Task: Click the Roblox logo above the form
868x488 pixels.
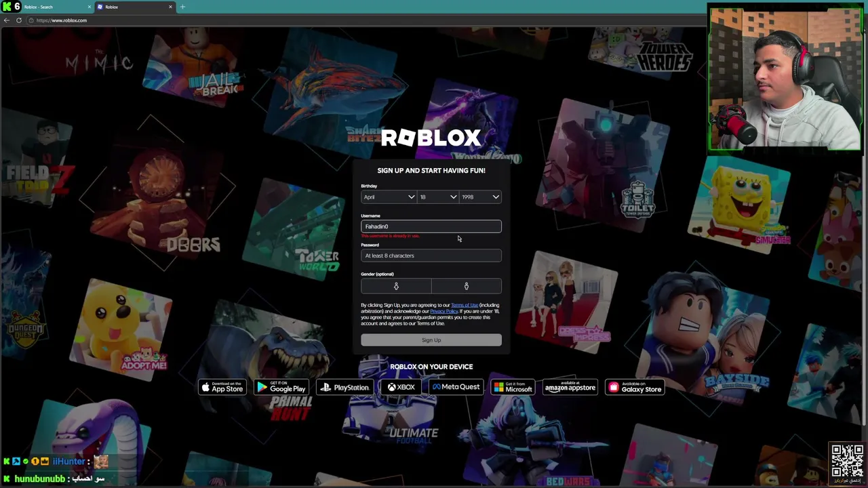Action: coord(431,138)
